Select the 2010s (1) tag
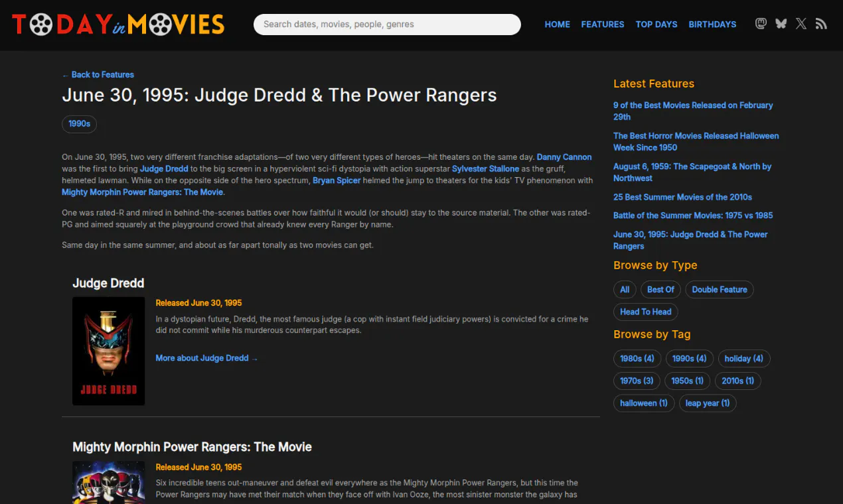 (738, 381)
